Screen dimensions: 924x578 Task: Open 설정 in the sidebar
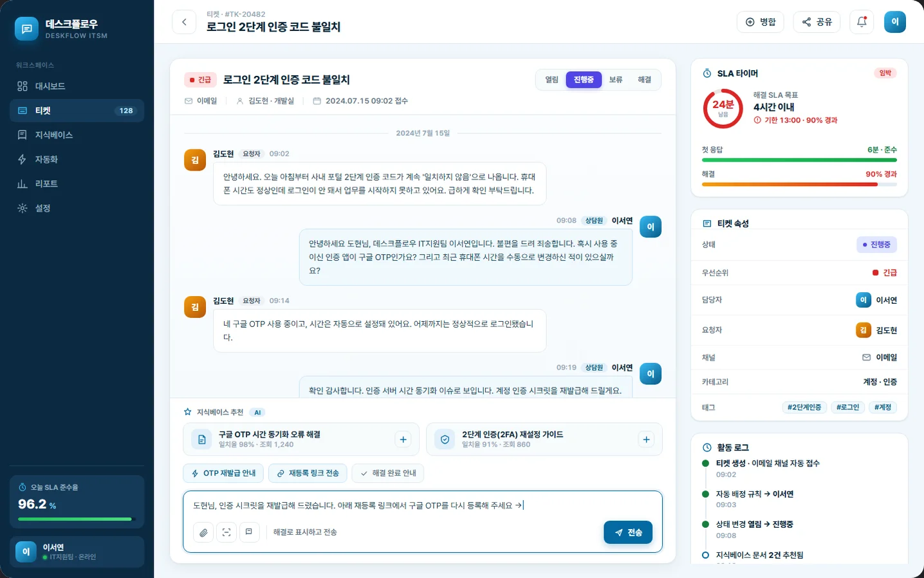click(x=77, y=209)
